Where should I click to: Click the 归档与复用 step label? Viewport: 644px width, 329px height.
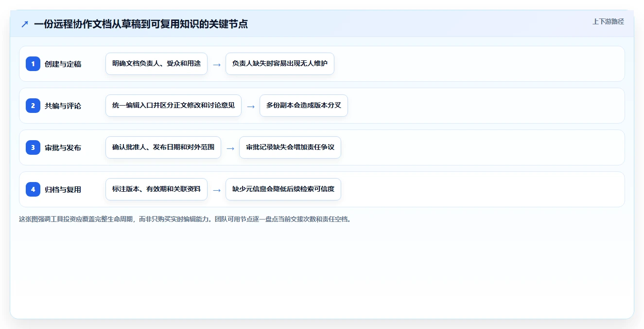(63, 189)
